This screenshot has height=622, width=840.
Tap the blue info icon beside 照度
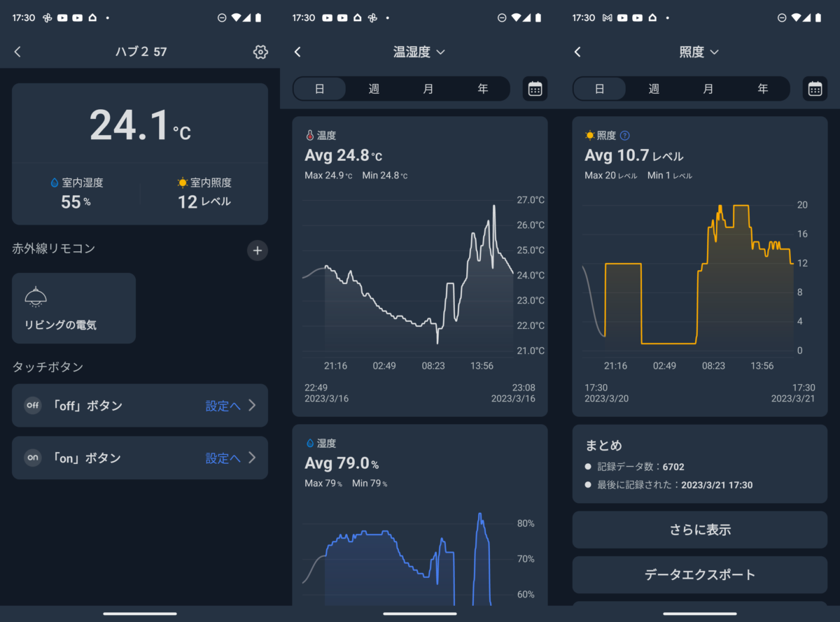625,136
